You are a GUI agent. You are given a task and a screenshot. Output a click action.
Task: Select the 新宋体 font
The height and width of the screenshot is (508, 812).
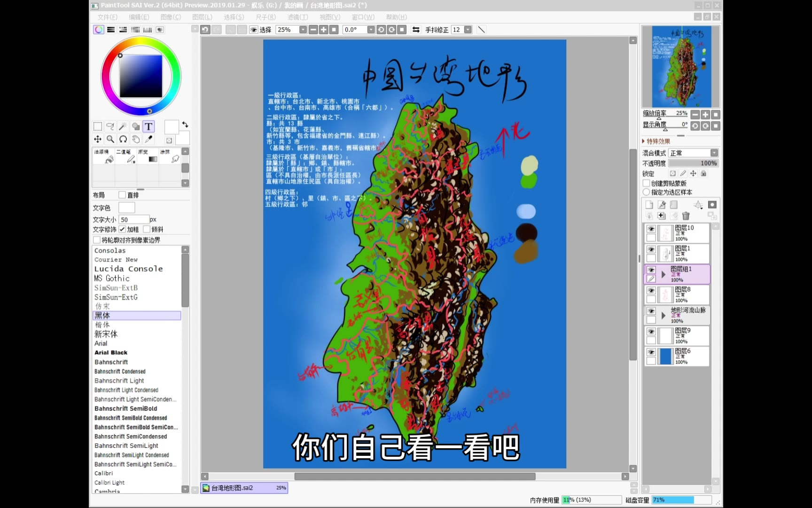pos(106,334)
